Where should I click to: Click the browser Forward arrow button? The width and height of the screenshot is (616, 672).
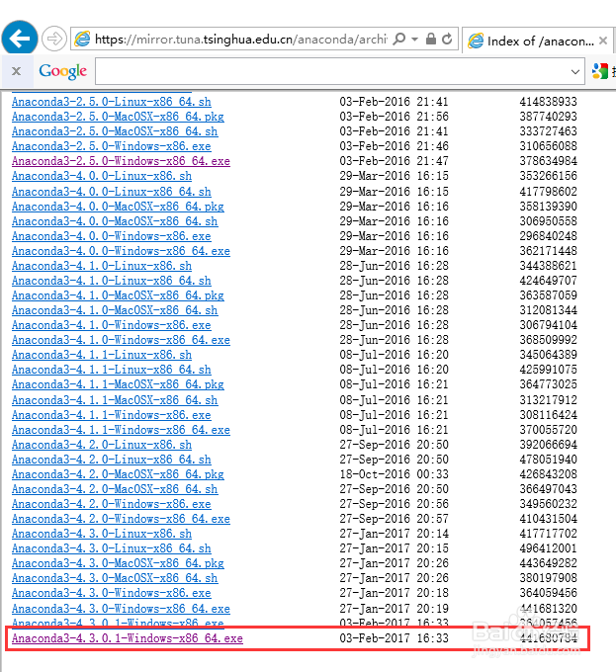54,39
